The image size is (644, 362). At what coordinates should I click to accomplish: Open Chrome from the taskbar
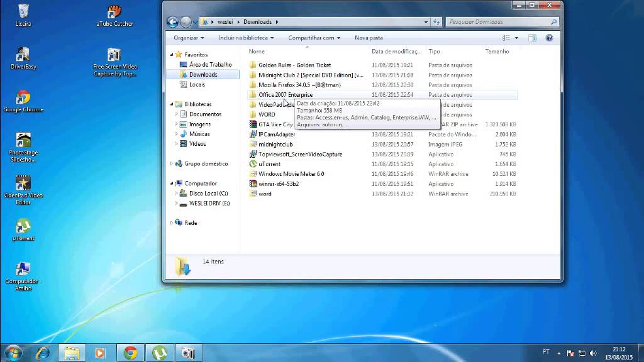coord(130,353)
